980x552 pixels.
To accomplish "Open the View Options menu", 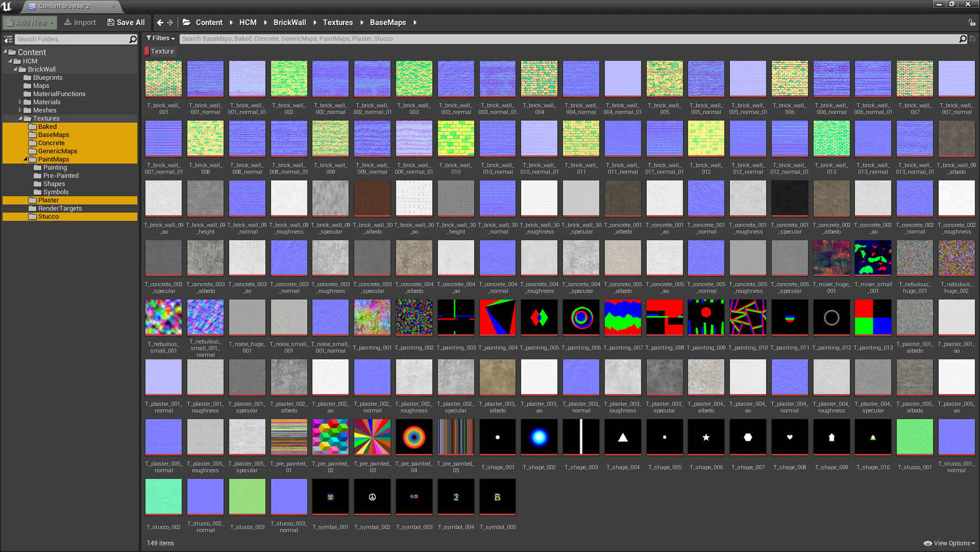I will (x=950, y=543).
